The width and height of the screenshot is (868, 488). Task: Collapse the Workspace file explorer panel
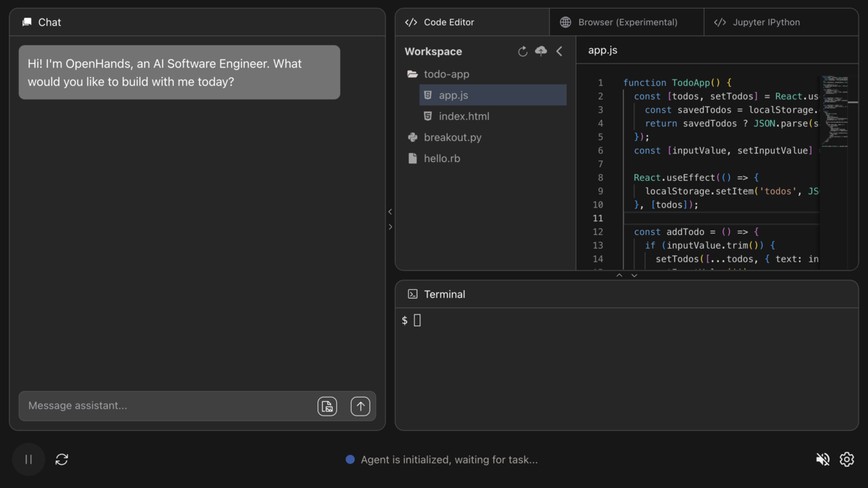(559, 51)
